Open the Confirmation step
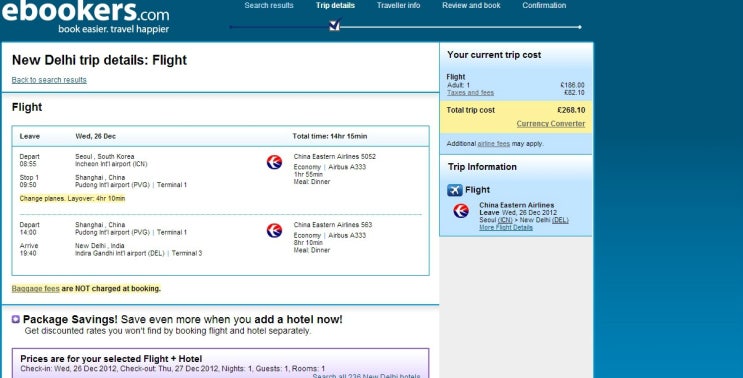The image size is (743, 378). click(x=544, y=6)
